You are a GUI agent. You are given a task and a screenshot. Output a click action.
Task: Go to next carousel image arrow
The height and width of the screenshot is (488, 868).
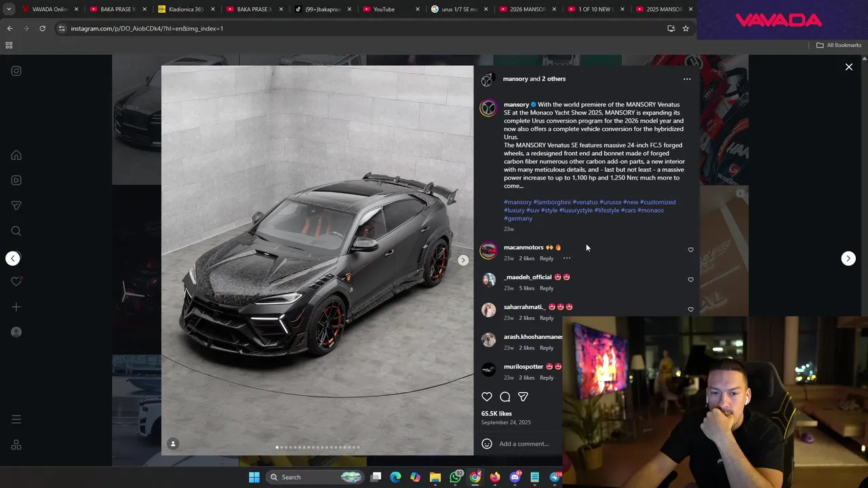[x=463, y=260]
